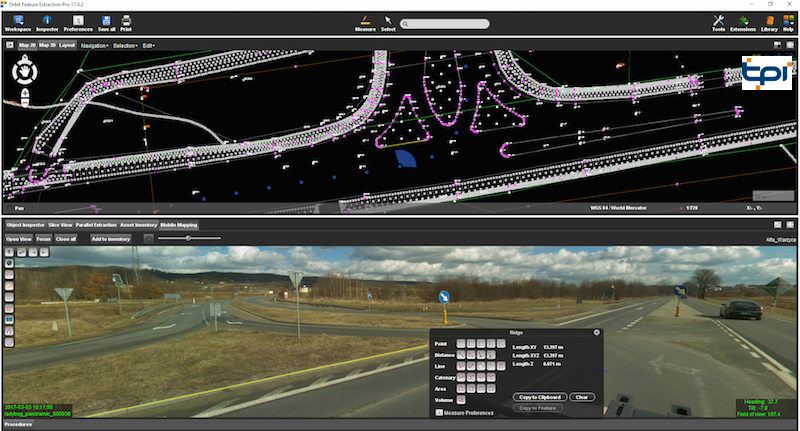Expand the Navigation dropdown
The height and width of the screenshot is (431, 800).
click(x=94, y=45)
